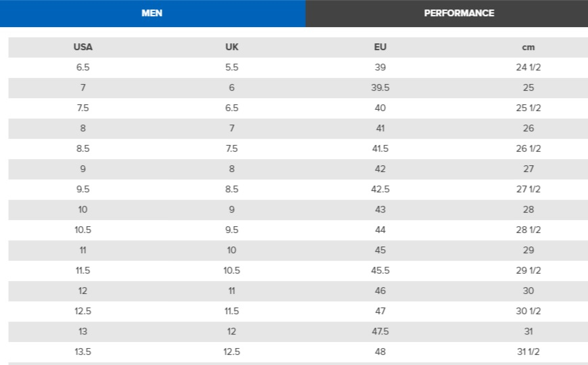Select the cm column header

(528, 47)
